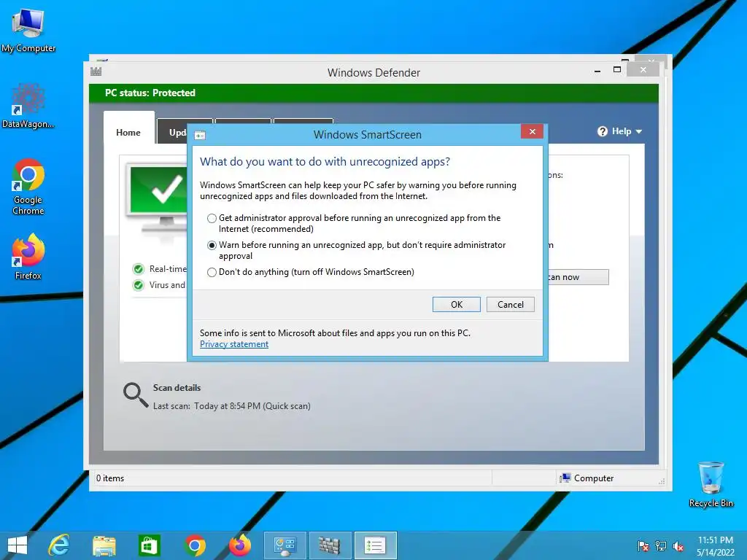Screen dimensions: 747x560
Task: Cancel the Windows SmartScreen dialog
Action: 510,305
